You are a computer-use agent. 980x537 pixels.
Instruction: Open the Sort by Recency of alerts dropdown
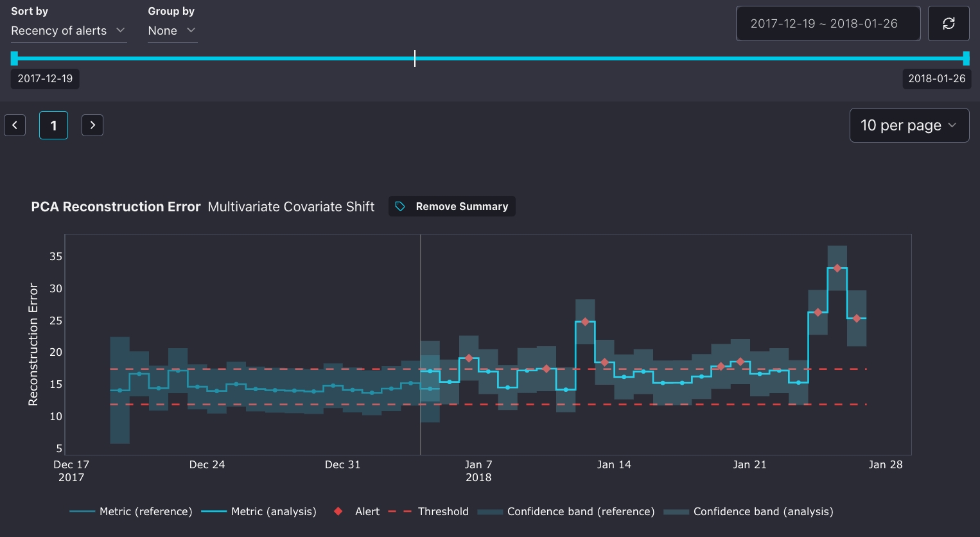(x=68, y=31)
